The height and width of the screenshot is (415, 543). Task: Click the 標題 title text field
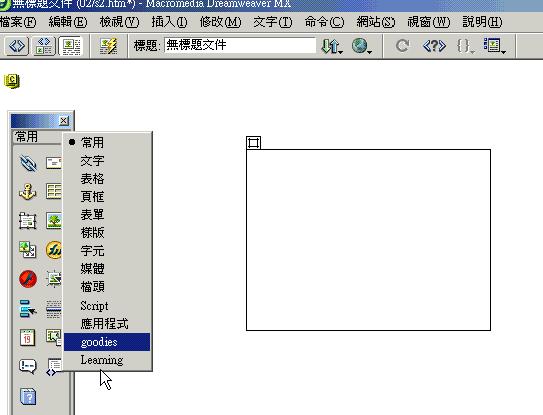click(x=240, y=45)
